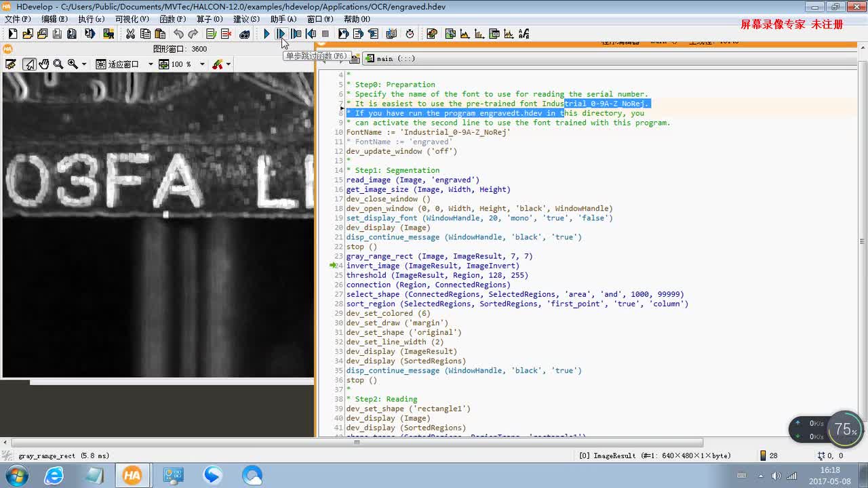
Task: Click the Stop execution square icon
Action: click(325, 34)
